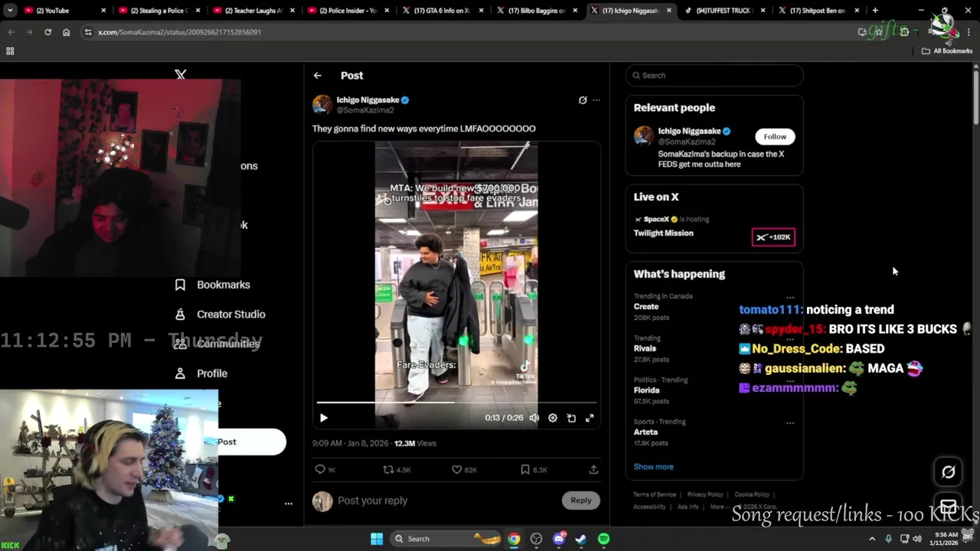
Task: Open Creator Studio in the sidebar
Action: (x=220, y=315)
